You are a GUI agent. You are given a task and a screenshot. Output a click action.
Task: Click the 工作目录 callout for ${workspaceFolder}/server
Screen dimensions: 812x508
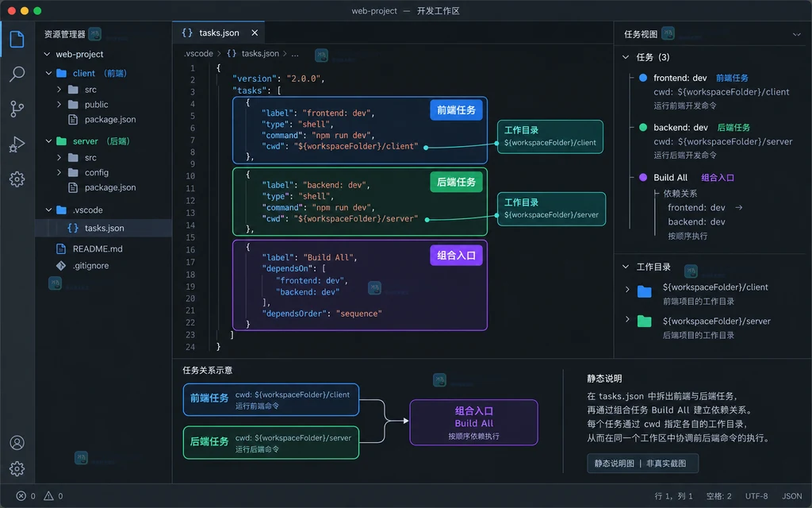[551, 209]
